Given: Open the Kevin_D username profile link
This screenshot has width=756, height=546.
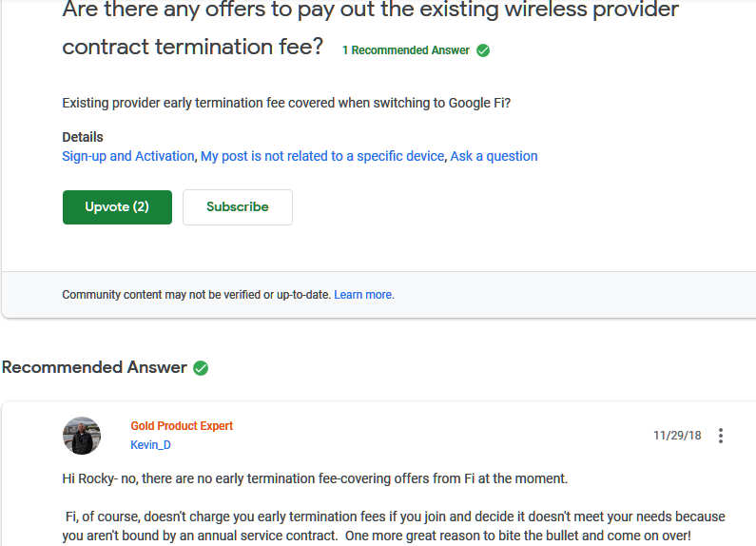Looking at the screenshot, I should [x=150, y=445].
